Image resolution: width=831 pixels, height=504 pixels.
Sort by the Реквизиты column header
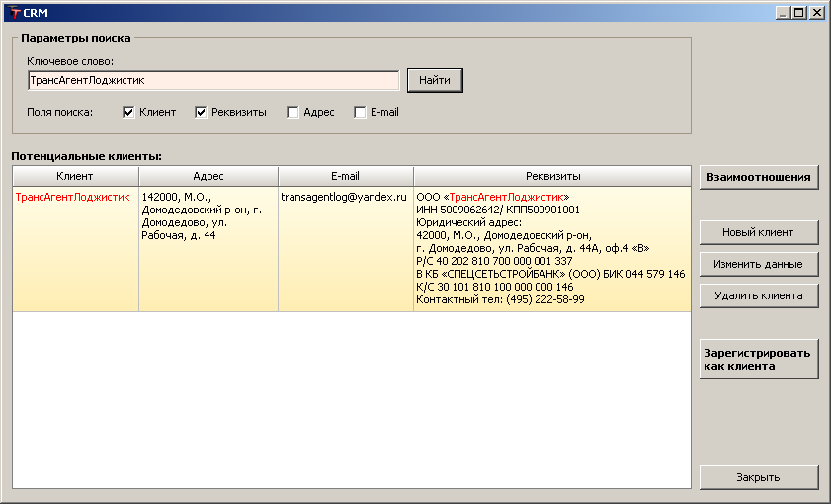click(x=552, y=176)
